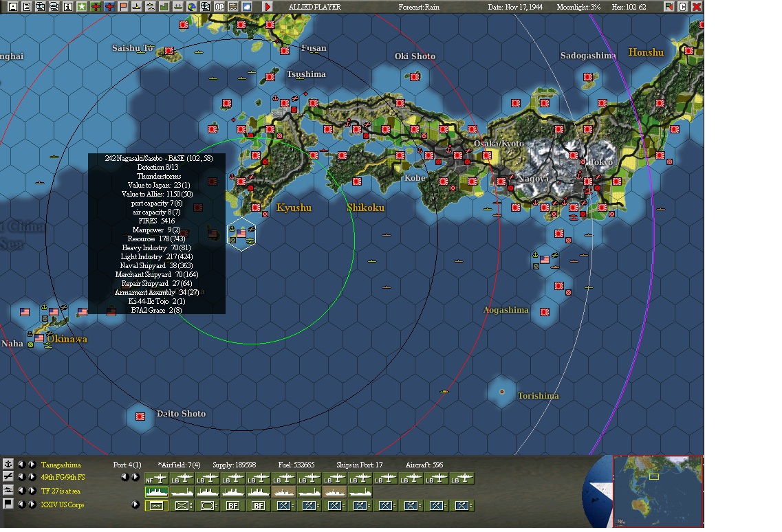Click the flag icon beside XXIV US Corps

coord(8,504)
